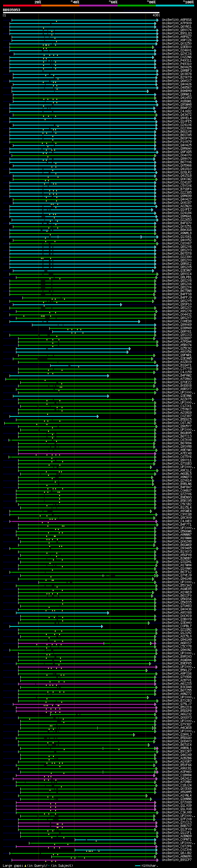Screen dimensions: 197x868
Task: Click the cyan ~100% identity legend segment
Action: (x=175, y=6)
